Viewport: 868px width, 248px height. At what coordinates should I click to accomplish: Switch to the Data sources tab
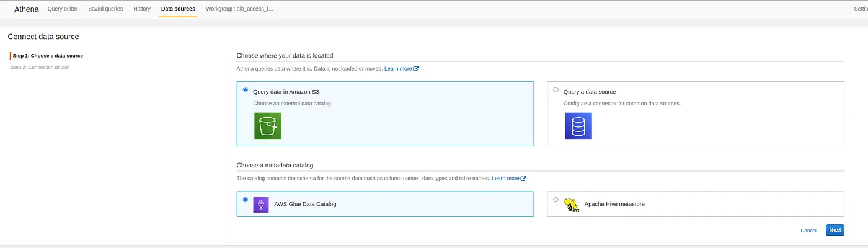178,9
